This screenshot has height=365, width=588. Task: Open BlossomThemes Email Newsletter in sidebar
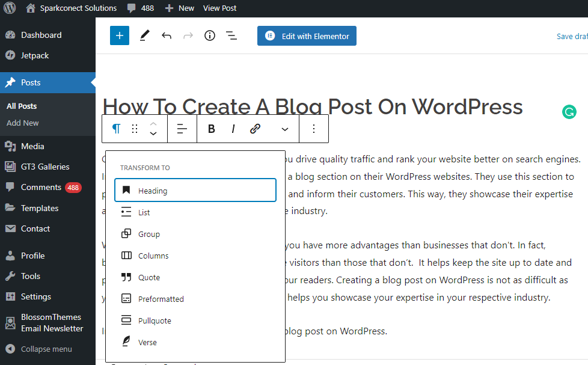pos(47,323)
